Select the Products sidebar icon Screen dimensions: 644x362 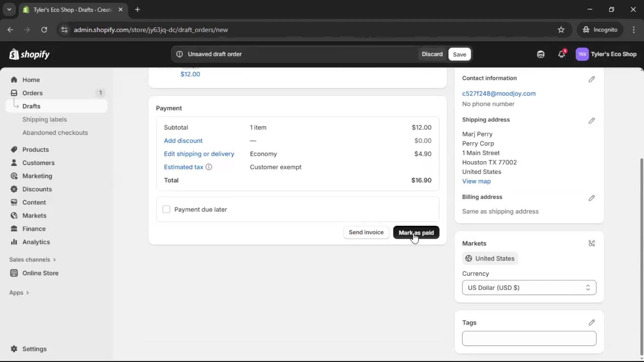click(14, 149)
